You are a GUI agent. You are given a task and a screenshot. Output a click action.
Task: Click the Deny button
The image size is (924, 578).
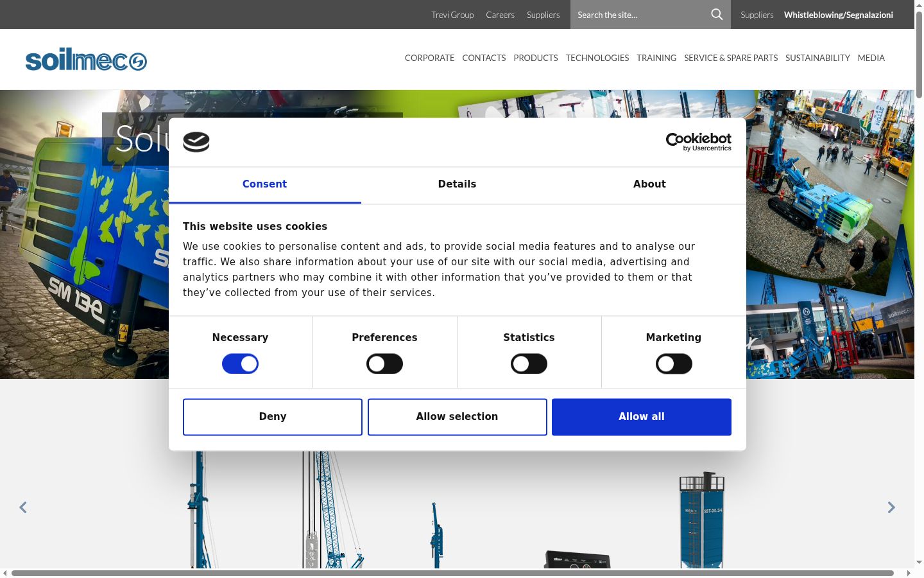coord(273,417)
